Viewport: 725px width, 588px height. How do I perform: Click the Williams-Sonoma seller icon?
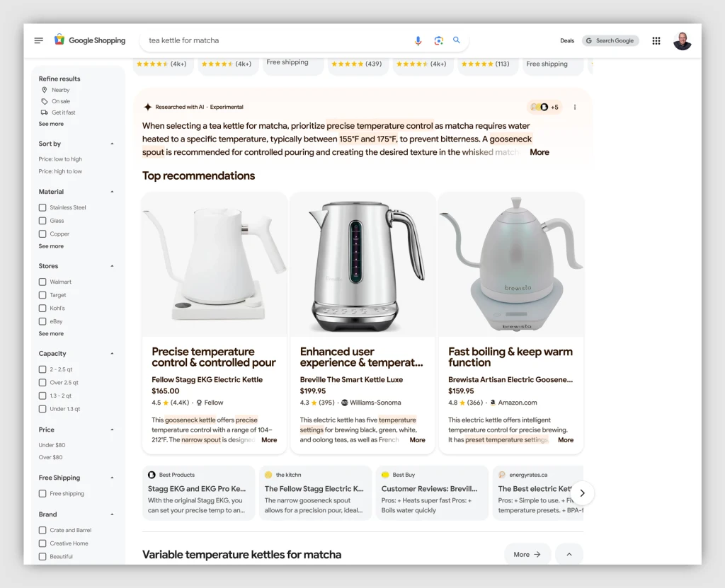[345, 403]
